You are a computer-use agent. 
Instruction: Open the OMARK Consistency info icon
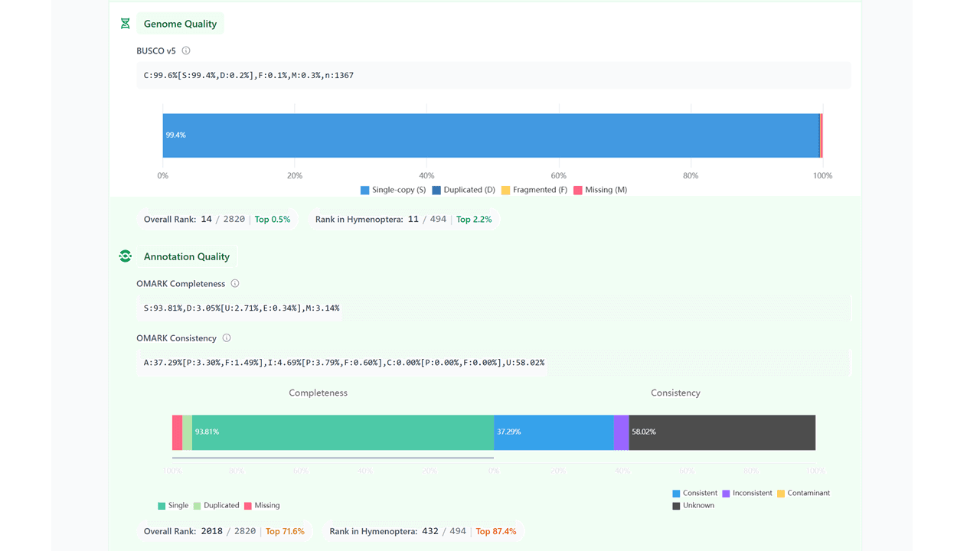point(227,338)
